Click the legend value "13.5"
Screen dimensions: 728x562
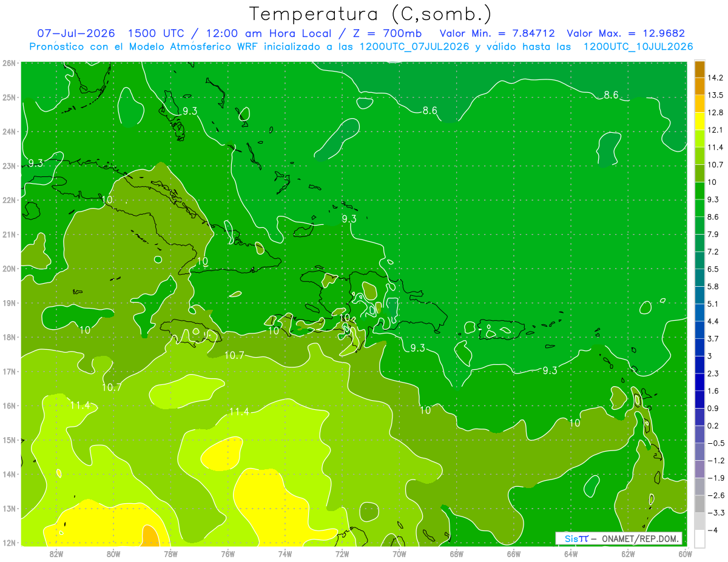click(715, 95)
